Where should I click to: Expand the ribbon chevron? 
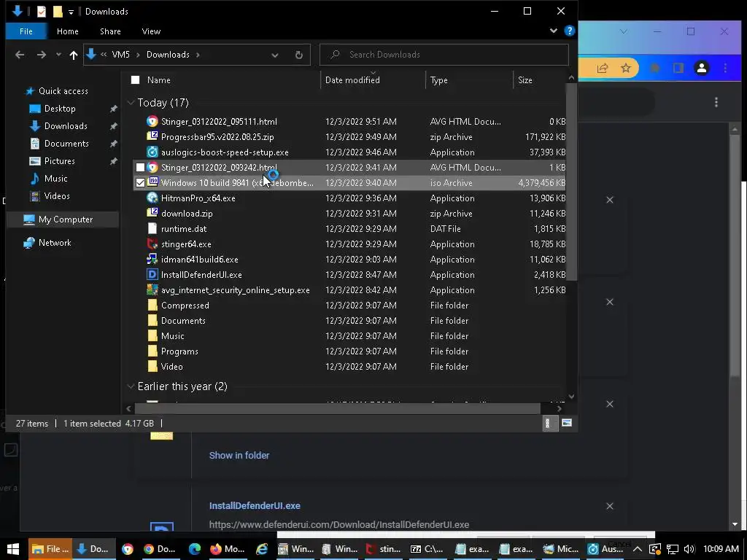553,31
